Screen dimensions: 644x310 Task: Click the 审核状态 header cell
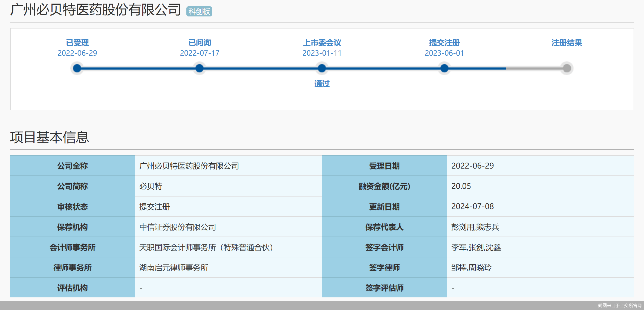pos(73,206)
